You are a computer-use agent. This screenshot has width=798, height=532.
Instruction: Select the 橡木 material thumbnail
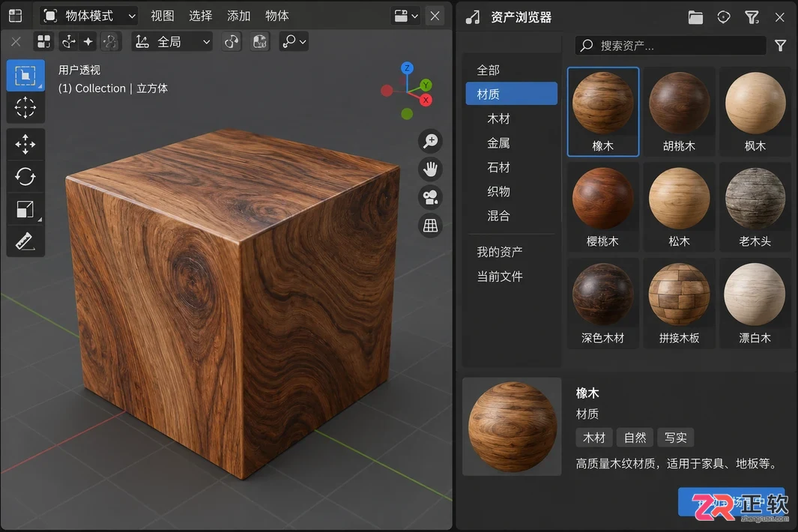[603, 112]
